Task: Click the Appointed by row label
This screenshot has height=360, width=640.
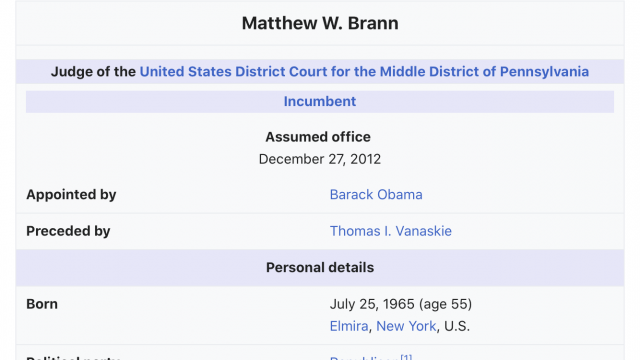Action: click(71, 195)
